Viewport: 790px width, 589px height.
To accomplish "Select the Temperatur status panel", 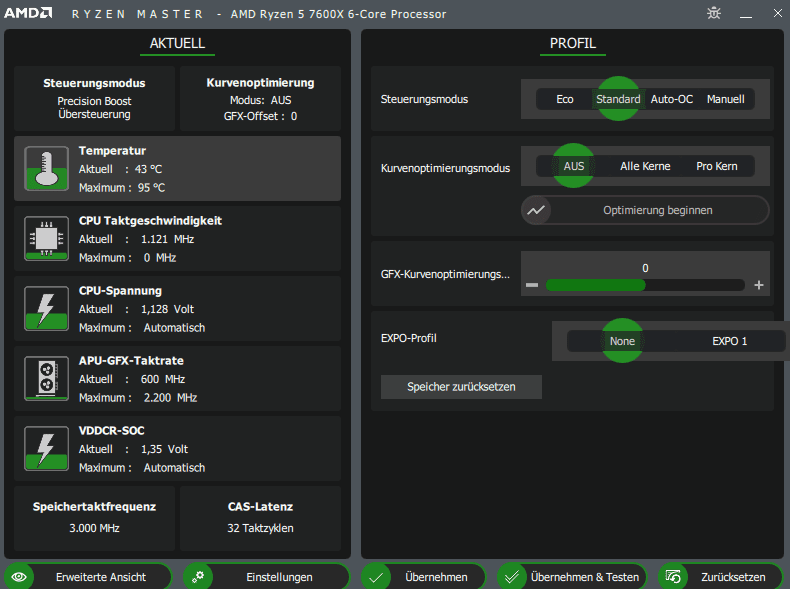I will (x=177, y=168).
